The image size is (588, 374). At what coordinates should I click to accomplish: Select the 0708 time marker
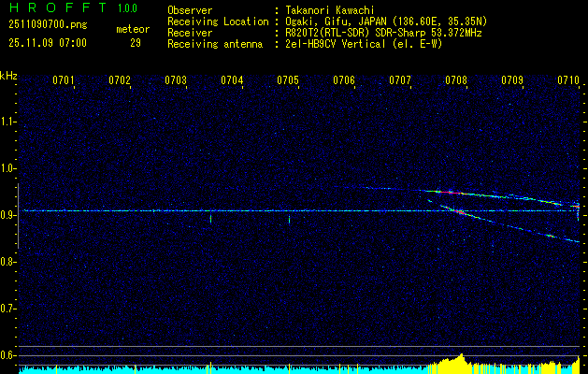click(456, 80)
